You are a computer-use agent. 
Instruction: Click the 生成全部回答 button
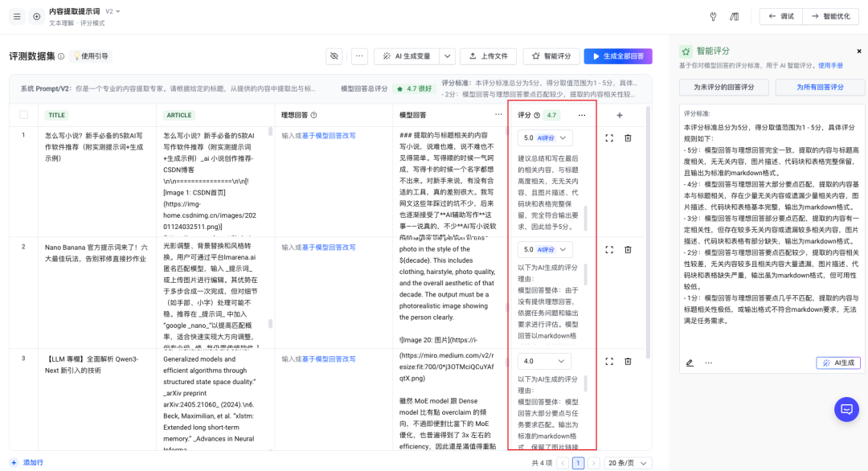[x=617, y=56]
